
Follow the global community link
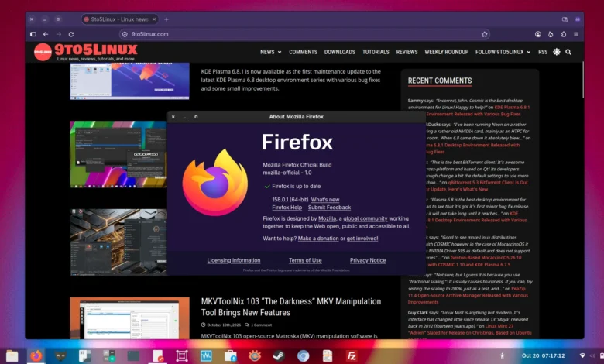pos(365,218)
